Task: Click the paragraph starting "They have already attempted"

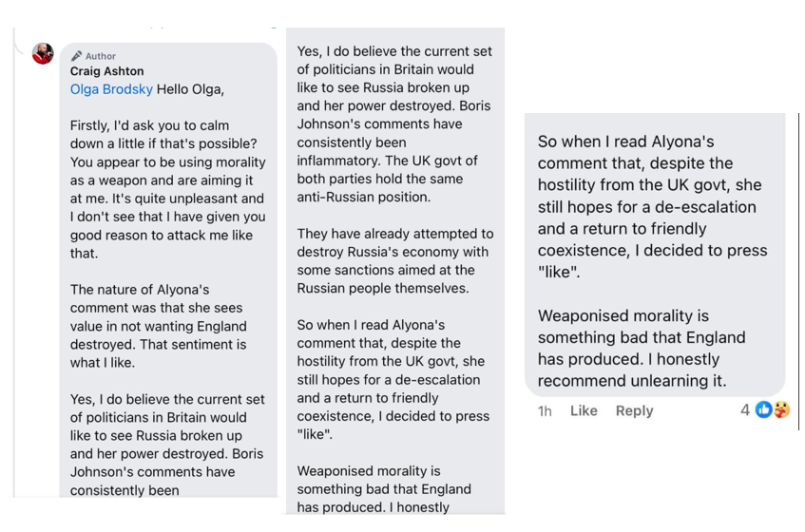Action: click(393, 260)
